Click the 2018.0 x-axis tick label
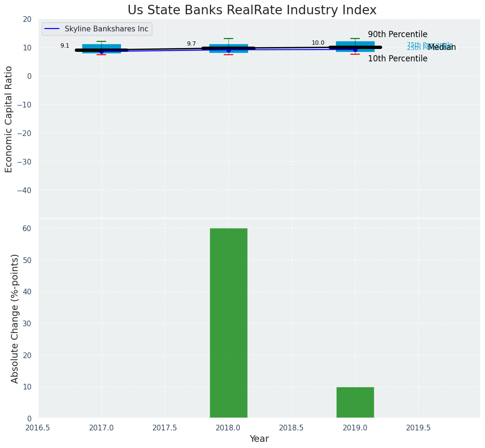The image size is (485, 448). (x=228, y=428)
